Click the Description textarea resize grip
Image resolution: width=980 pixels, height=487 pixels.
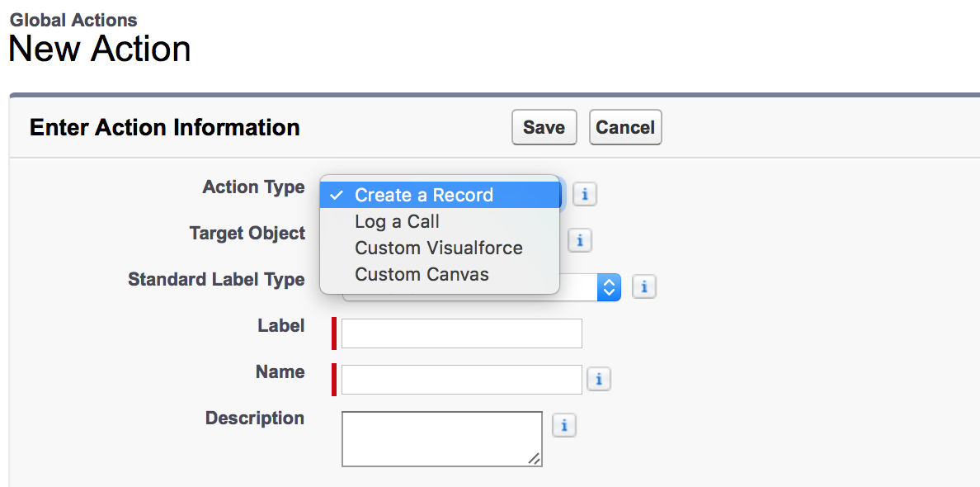(534, 458)
